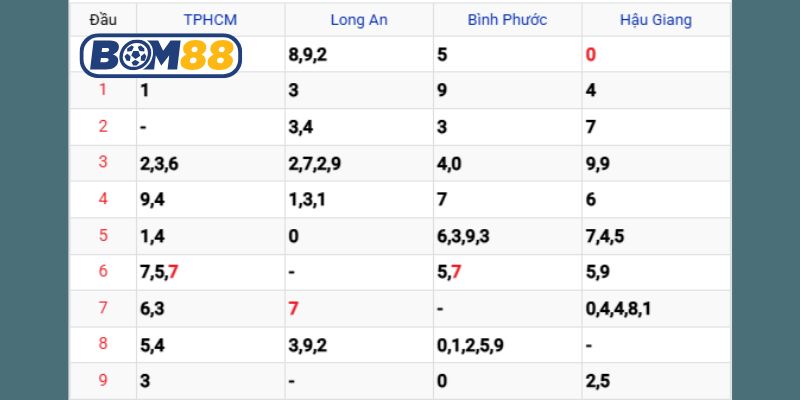Click the cell showing 0,1,2,5,9
This screenshot has width=800, height=400.
tap(470, 345)
